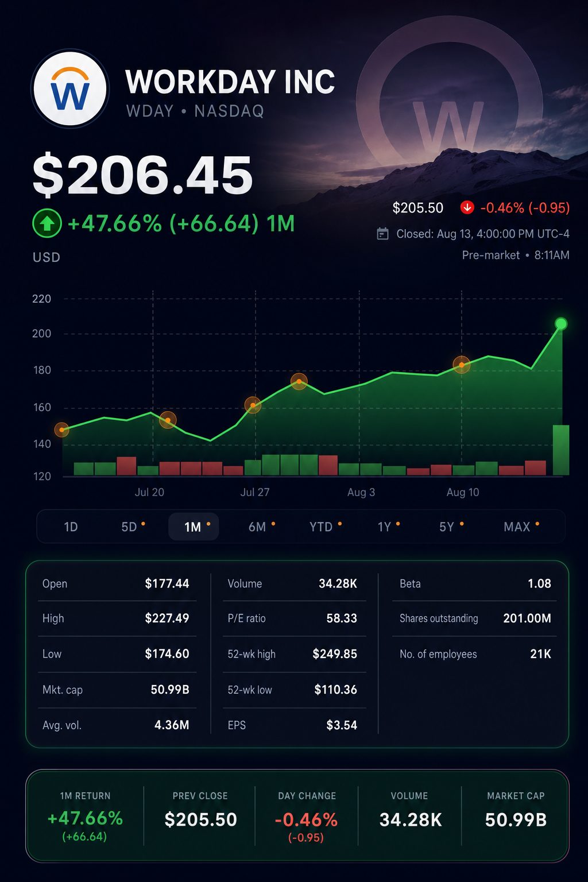Image resolution: width=588 pixels, height=882 pixels.
Task: Click the 1M RETURN summary card
Action: 85,816
